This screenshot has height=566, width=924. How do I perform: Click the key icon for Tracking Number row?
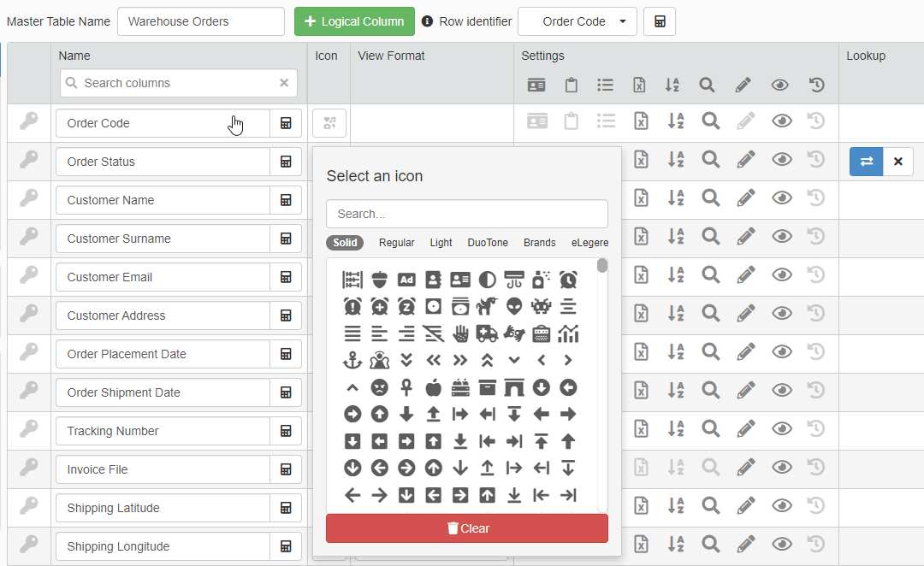click(x=29, y=431)
